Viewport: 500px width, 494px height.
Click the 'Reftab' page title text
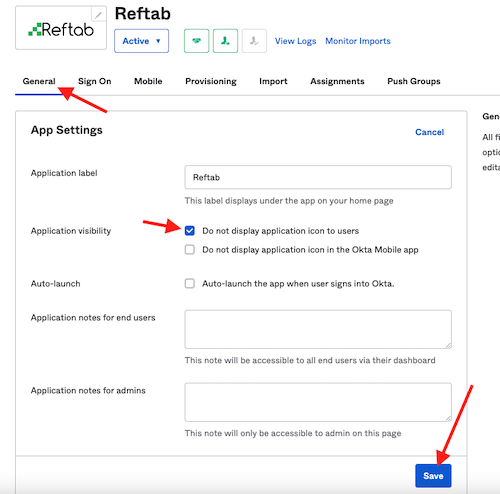143,14
